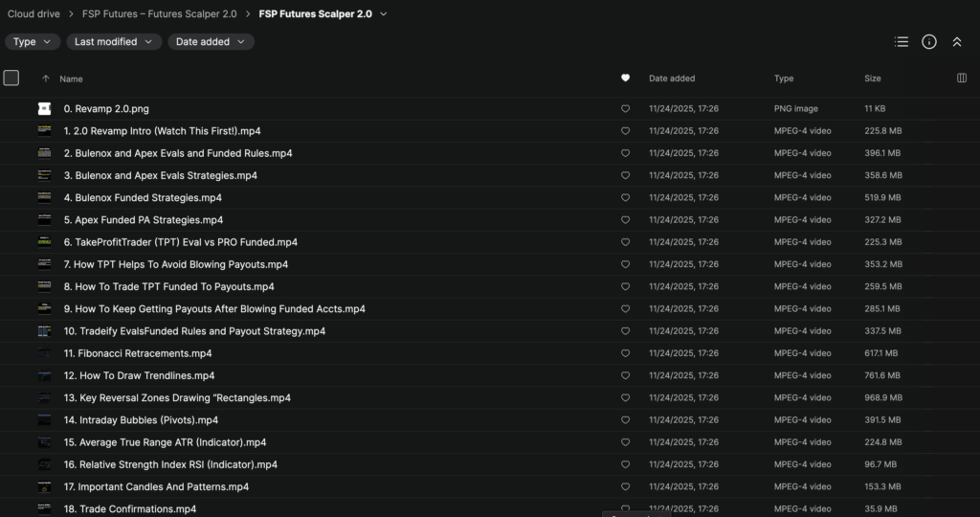Sort by the favorites heart column header
The image size is (980, 517).
[x=625, y=79]
